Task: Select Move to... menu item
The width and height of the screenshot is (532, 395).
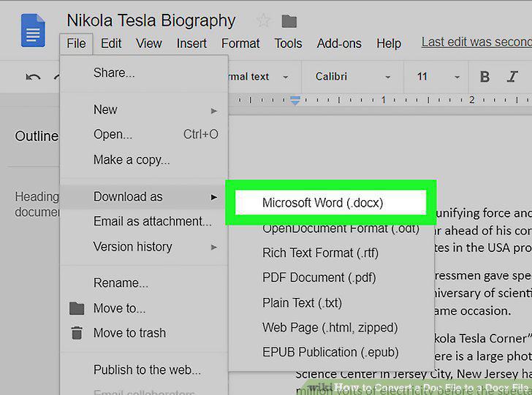Action: 144,308
